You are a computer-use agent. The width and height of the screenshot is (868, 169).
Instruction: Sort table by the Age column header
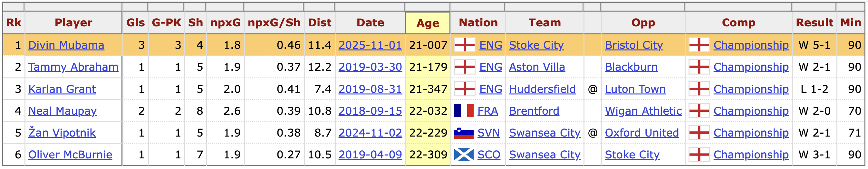[x=428, y=23]
